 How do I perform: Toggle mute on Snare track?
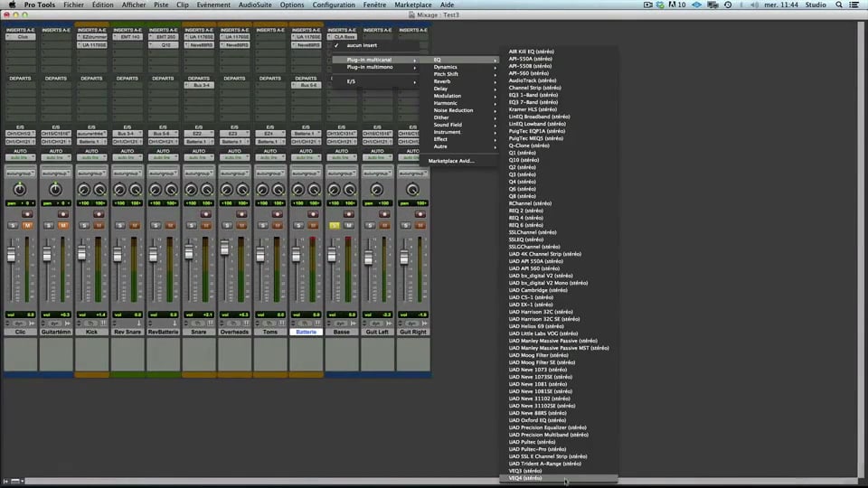[206, 226]
